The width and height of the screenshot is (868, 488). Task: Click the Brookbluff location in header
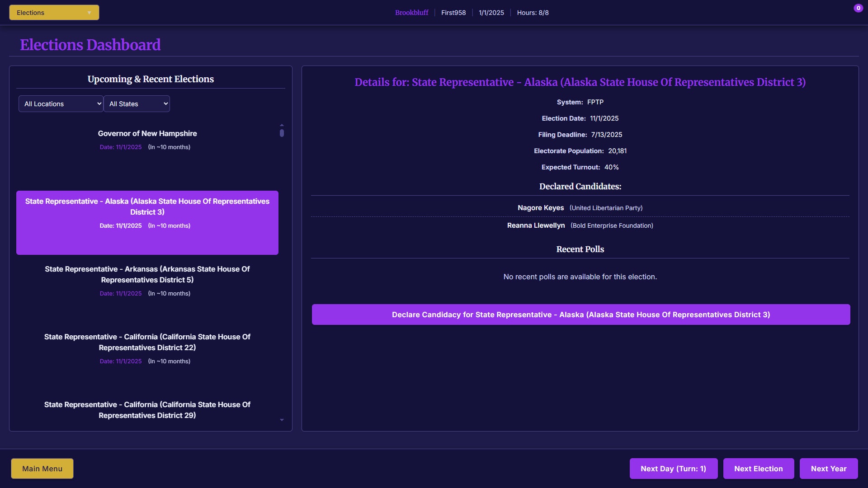411,13
